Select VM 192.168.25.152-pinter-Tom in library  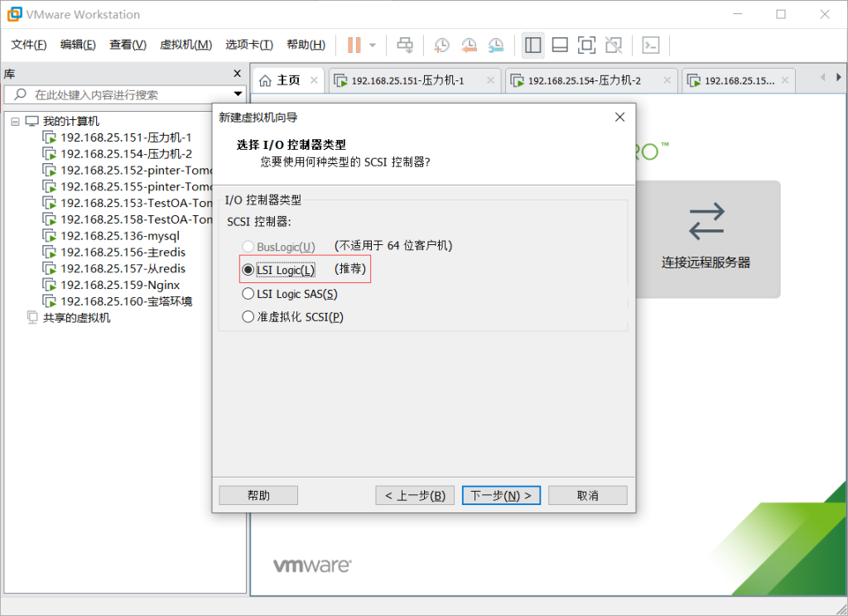point(127,170)
